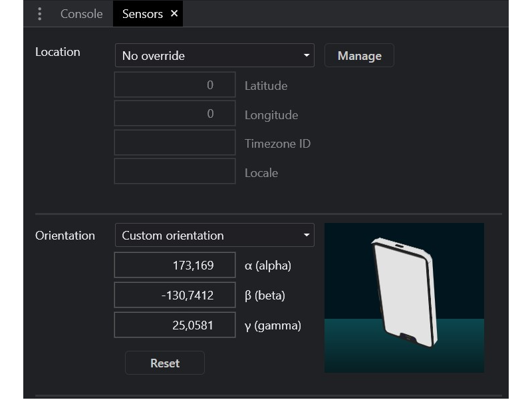The height and width of the screenshot is (400, 532).
Task: Edit the gamma rotation value
Action: [174, 324]
